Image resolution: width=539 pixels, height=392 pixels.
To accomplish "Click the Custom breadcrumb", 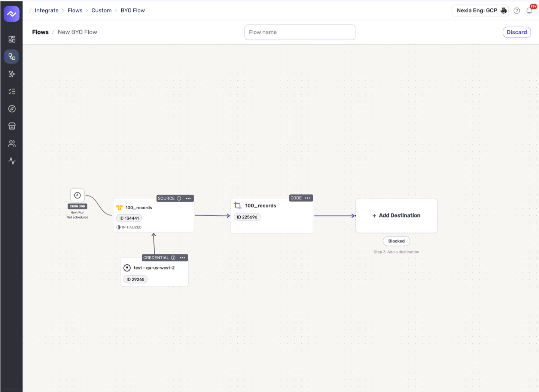I will pyautogui.click(x=101, y=10).
